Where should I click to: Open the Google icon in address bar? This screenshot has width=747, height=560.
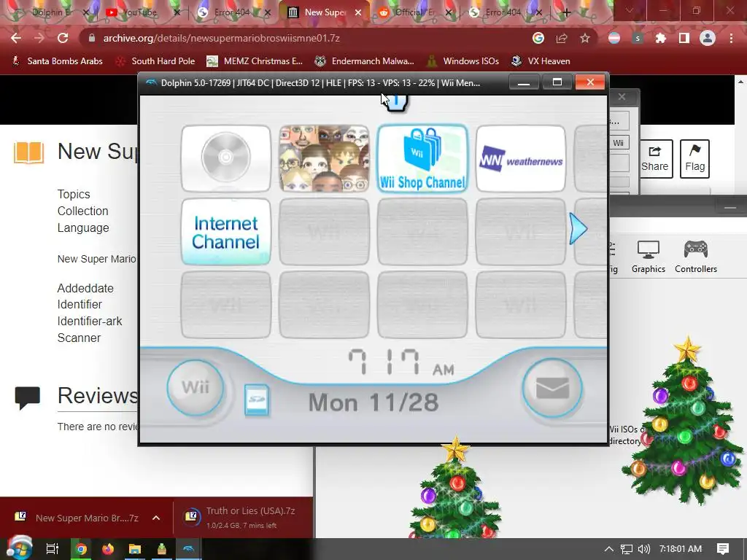(x=538, y=38)
